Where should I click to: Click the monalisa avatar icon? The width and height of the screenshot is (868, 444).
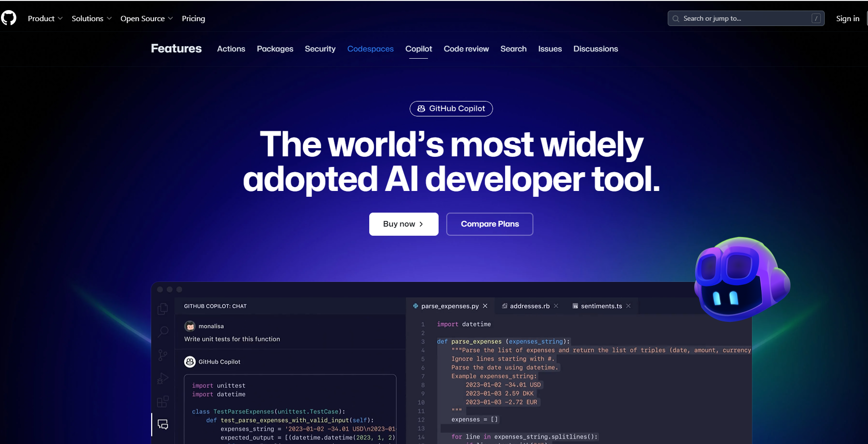tap(190, 326)
